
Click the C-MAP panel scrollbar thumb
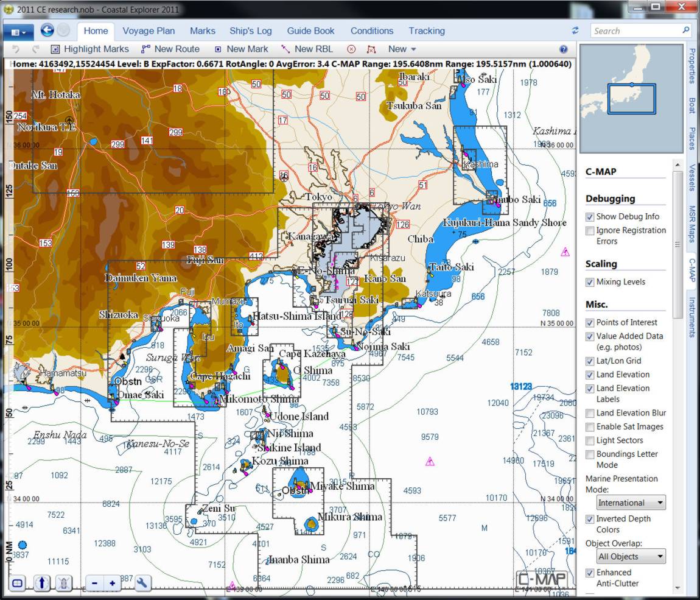point(677,244)
